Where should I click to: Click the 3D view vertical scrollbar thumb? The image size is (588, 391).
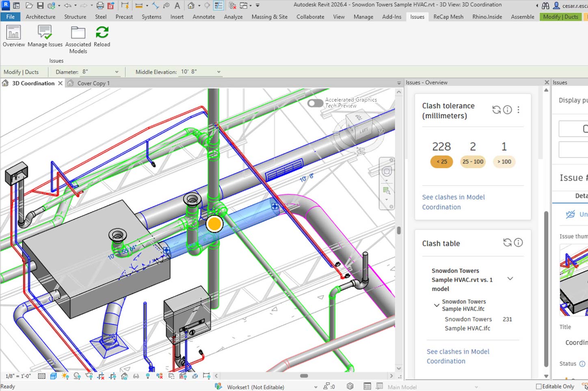pos(399,230)
